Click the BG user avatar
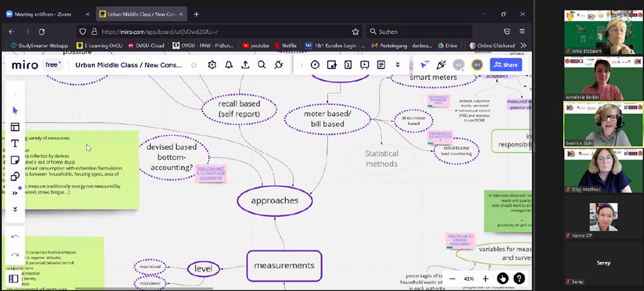This screenshot has height=291, width=644. tap(477, 65)
